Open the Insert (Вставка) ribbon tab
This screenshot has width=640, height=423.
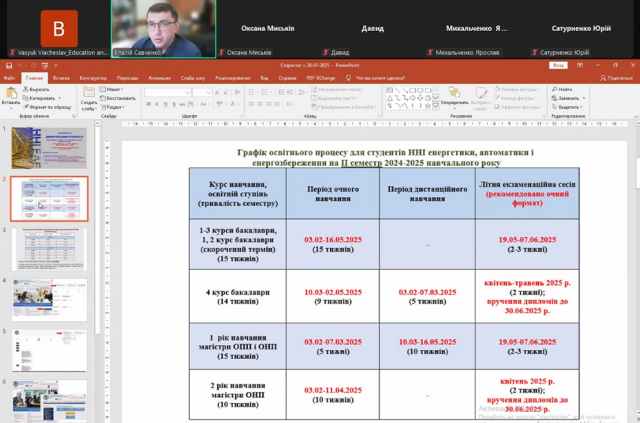[x=61, y=77]
